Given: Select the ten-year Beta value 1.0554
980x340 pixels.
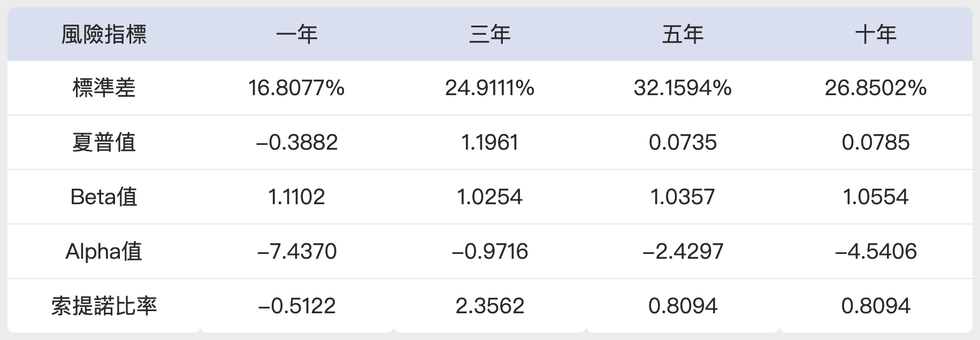Looking at the screenshot, I should point(876,197).
